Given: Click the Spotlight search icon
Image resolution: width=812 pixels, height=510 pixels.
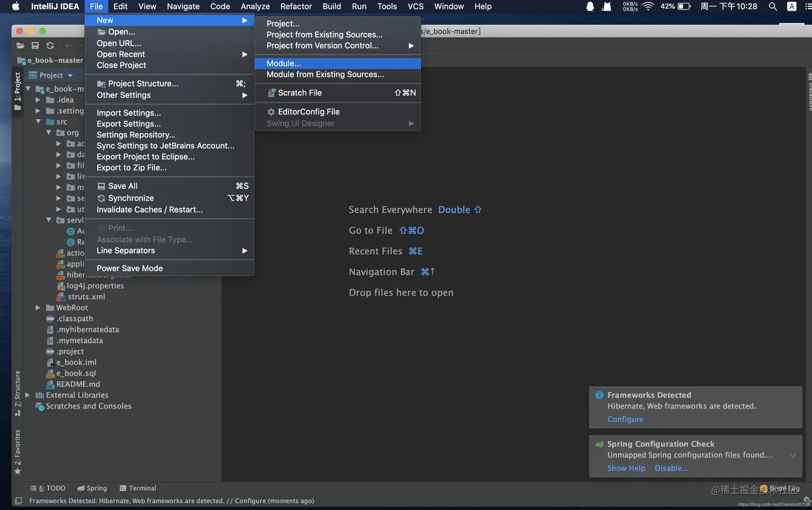Looking at the screenshot, I should click(x=773, y=6).
